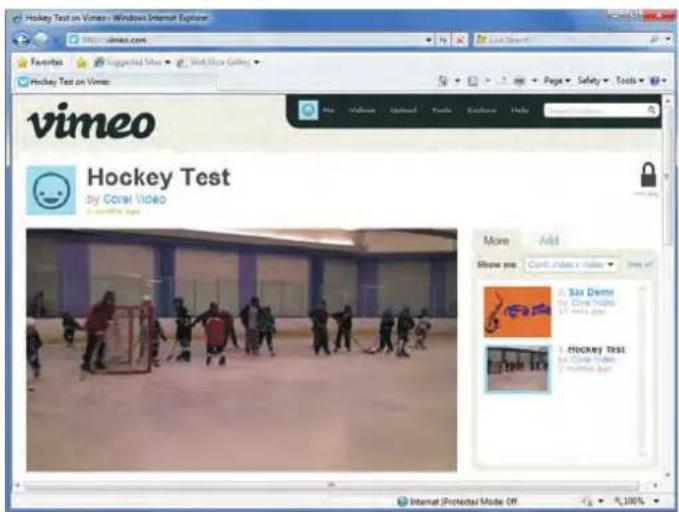Click the Vimeo search magnifier icon
This screenshot has width=679, height=512.
pyautogui.click(x=652, y=110)
